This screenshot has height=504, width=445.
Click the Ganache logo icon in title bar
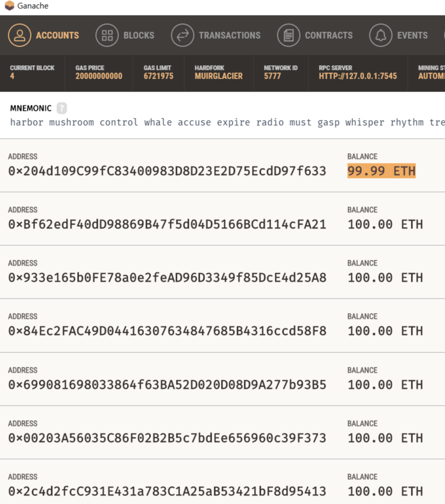point(9,6)
